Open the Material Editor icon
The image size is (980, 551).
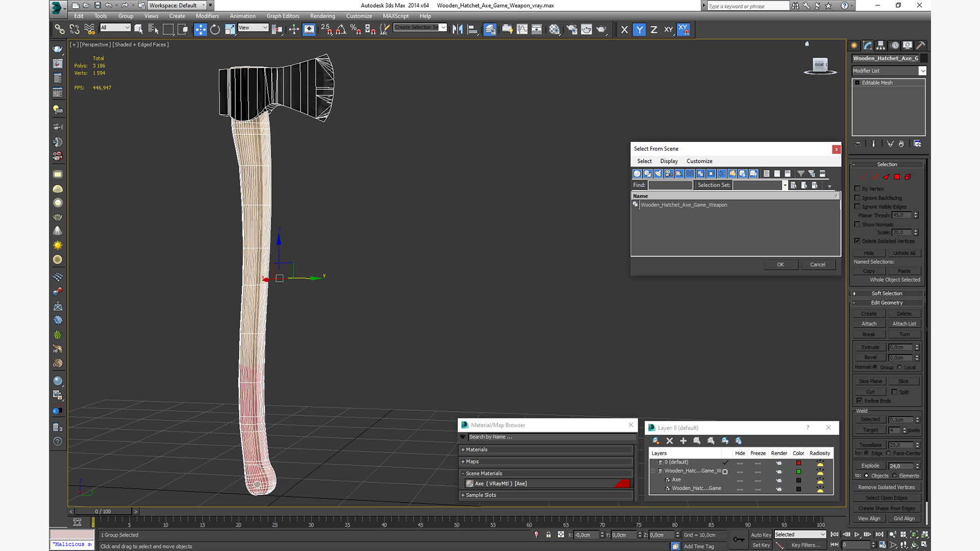[554, 30]
